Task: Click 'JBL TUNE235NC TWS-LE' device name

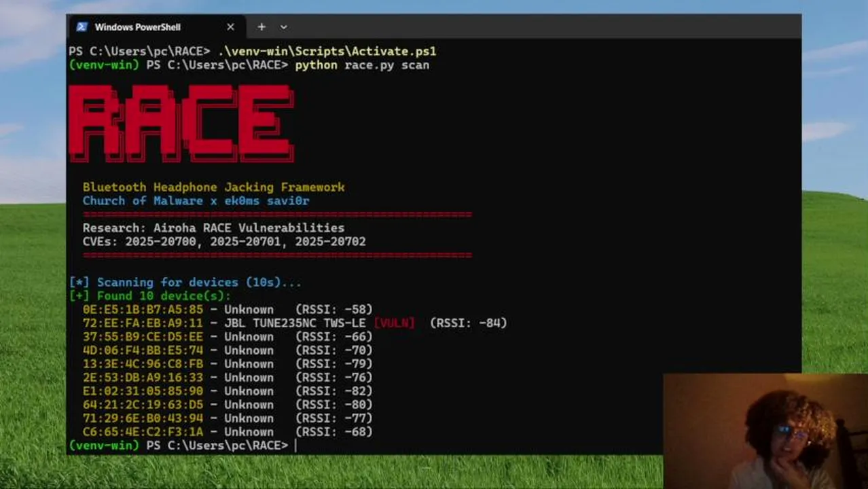Action: pyautogui.click(x=295, y=323)
